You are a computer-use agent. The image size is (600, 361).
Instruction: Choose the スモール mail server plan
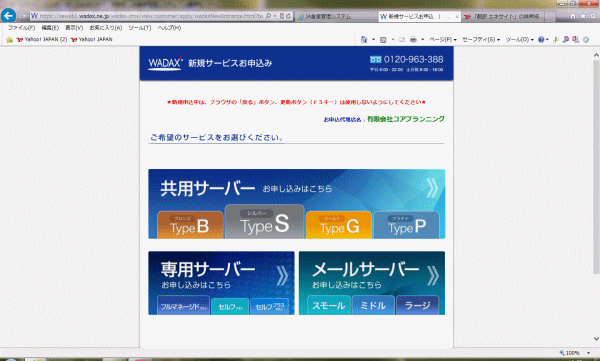click(329, 305)
